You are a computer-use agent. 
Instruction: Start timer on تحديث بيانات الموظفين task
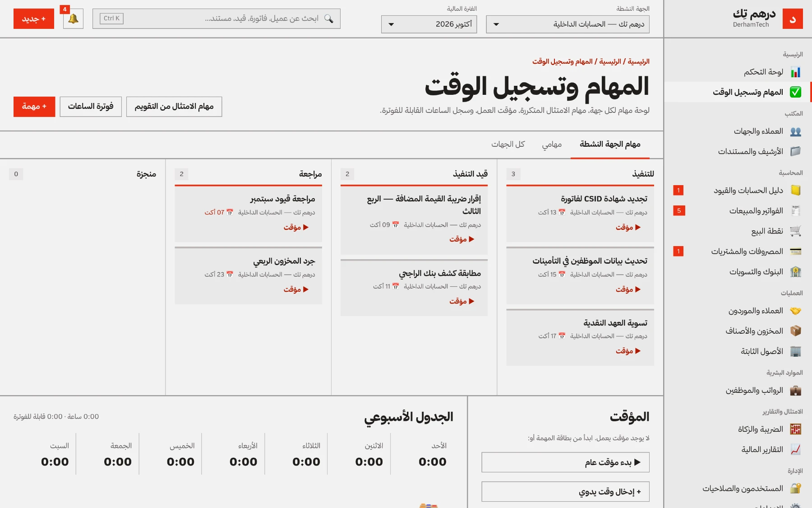(x=628, y=289)
